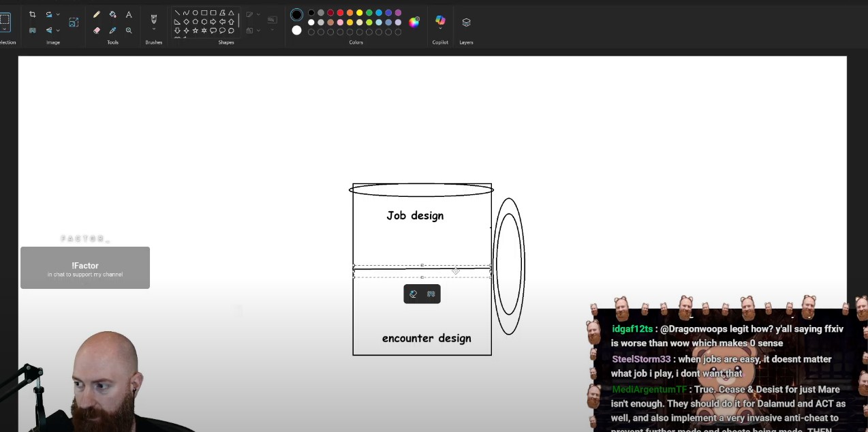Choose the Rounded rectangle callout shape

[213, 31]
